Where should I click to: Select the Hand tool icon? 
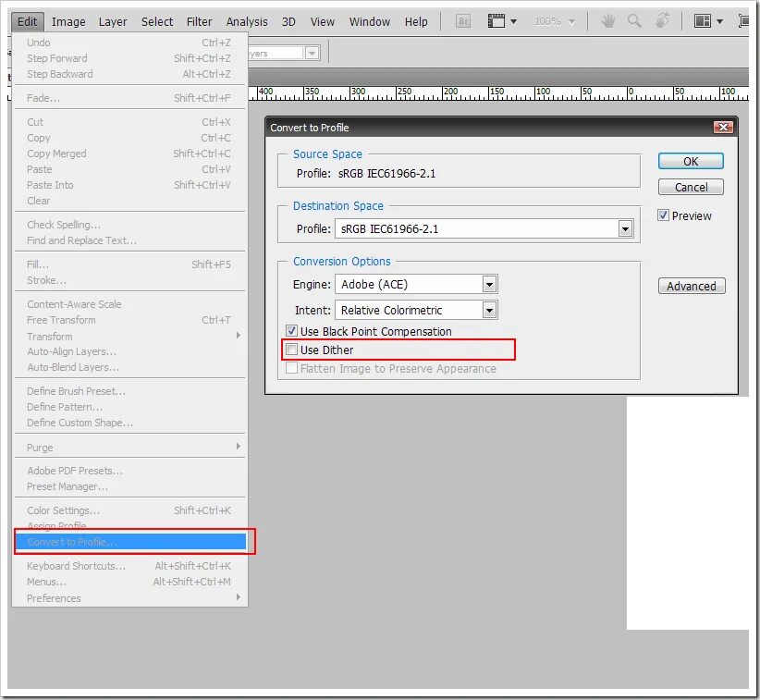coord(607,21)
